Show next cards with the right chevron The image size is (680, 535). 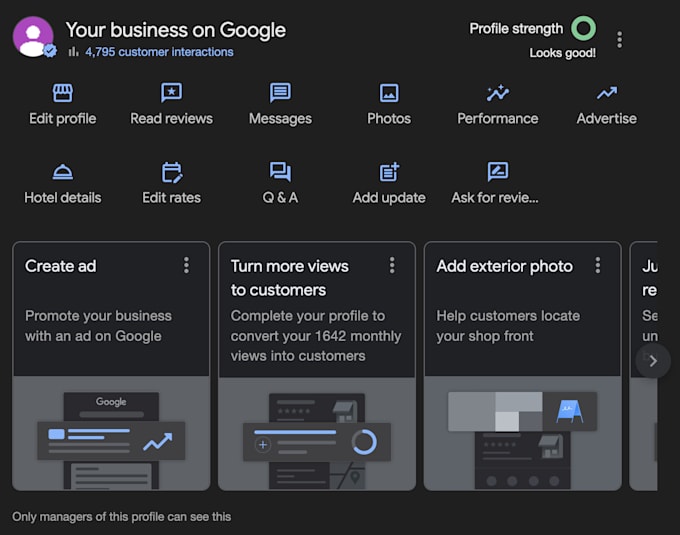(653, 361)
